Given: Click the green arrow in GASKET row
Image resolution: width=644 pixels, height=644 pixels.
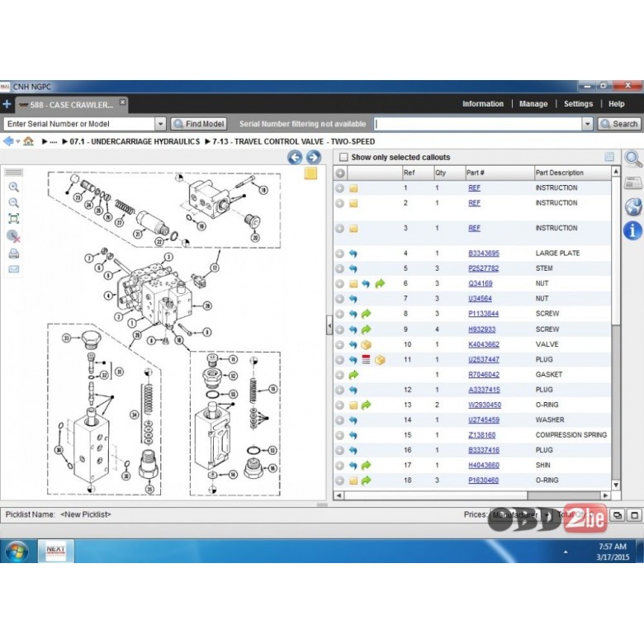Looking at the screenshot, I should [x=353, y=375].
